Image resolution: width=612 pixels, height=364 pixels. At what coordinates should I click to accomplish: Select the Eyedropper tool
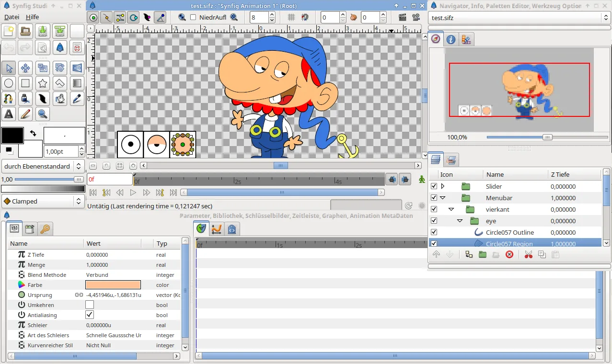click(77, 99)
